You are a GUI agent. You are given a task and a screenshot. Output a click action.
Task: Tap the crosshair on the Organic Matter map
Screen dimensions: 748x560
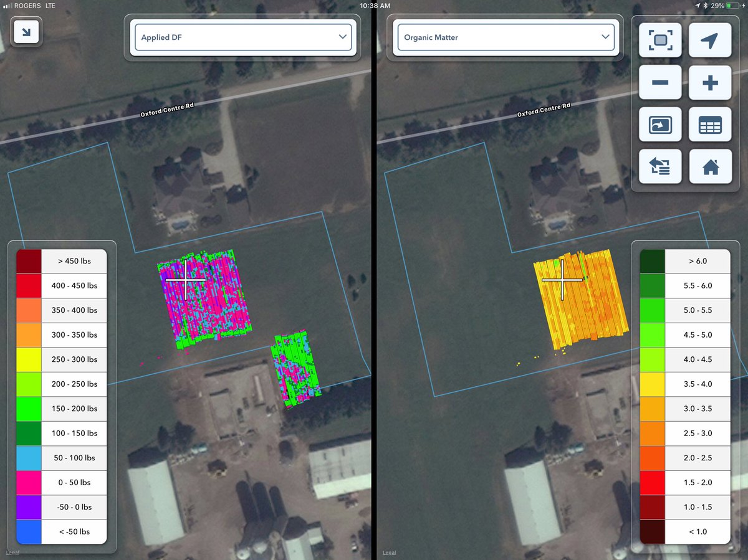[x=562, y=280]
